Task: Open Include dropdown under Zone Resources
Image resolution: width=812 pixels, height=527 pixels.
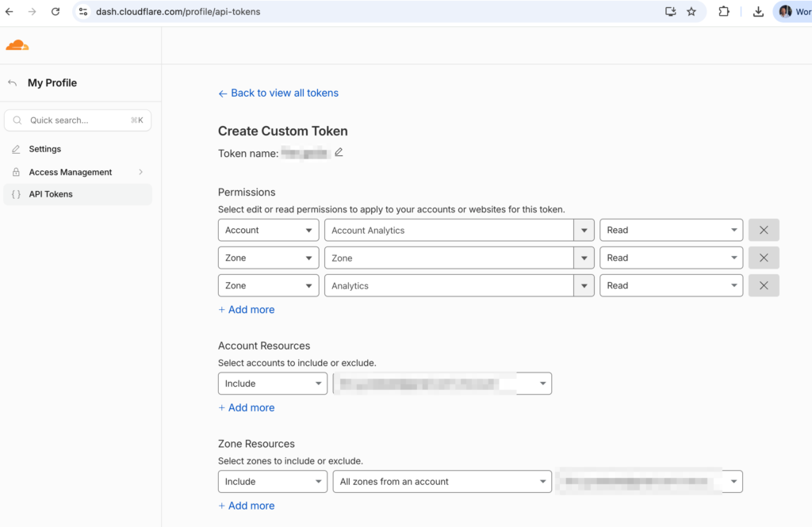Action: coord(273,482)
